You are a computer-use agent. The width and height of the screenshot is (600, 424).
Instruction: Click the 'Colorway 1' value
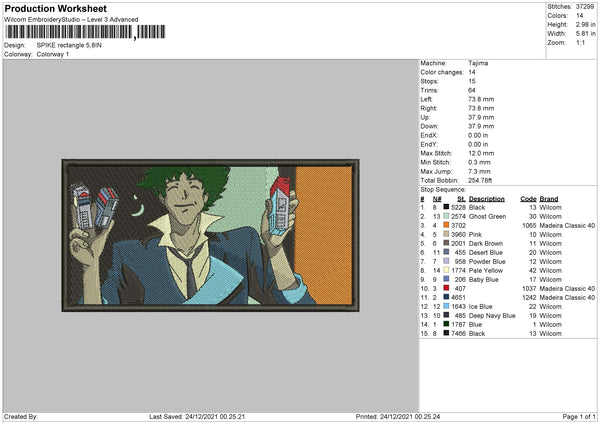tap(53, 54)
